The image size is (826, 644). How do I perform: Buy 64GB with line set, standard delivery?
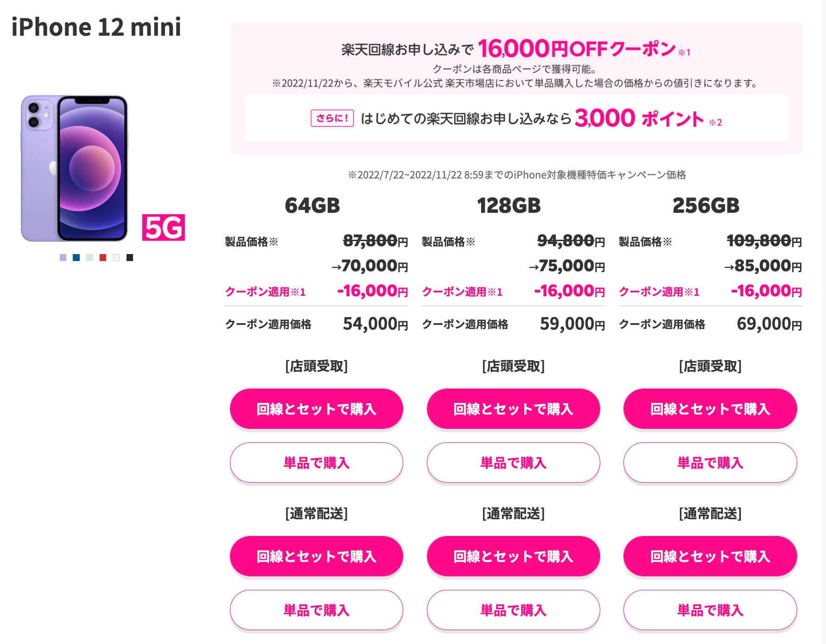317,556
